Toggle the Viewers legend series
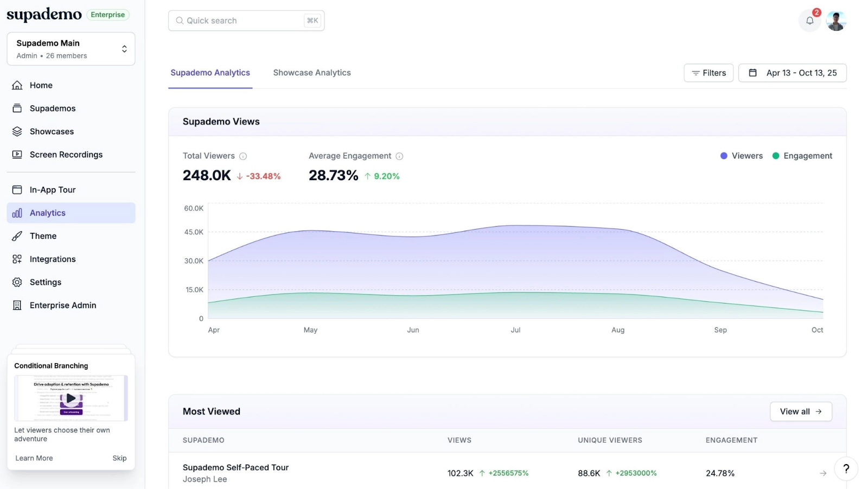Viewport: 868px width, 489px height. [741, 156]
